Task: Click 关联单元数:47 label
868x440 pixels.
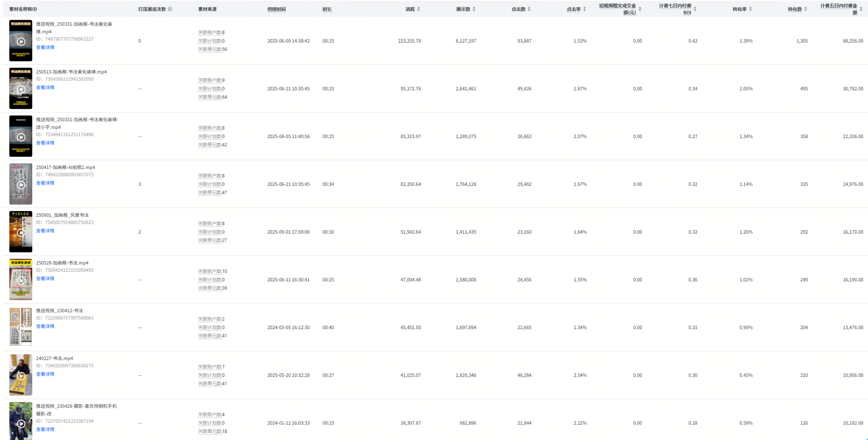Action: click(212, 193)
